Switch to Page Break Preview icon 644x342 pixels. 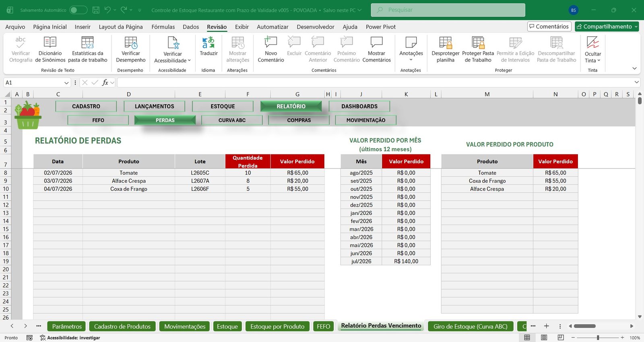tap(561, 338)
